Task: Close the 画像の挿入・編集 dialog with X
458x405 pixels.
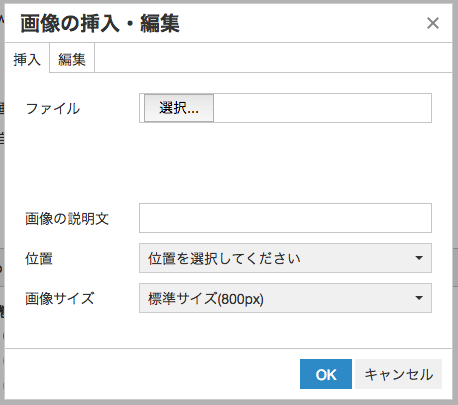Action: click(x=433, y=23)
